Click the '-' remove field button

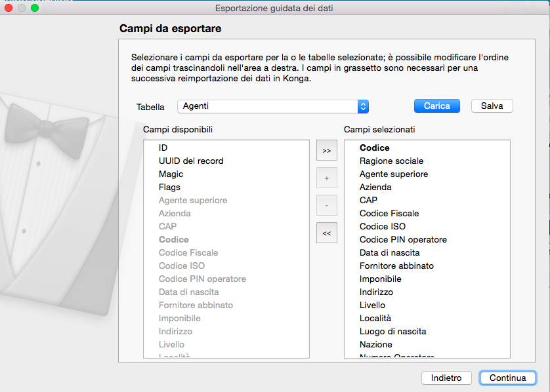click(x=326, y=205)
